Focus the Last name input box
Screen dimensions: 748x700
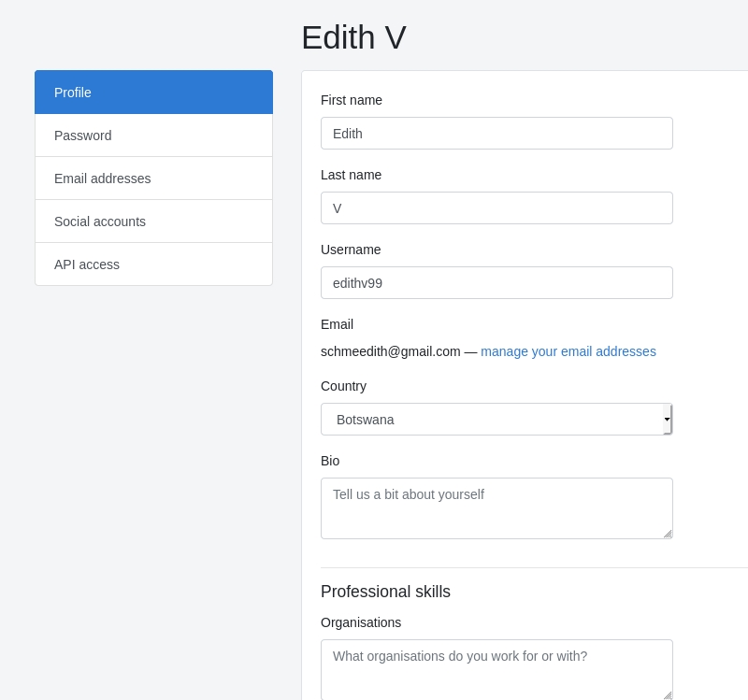point(496,208)
